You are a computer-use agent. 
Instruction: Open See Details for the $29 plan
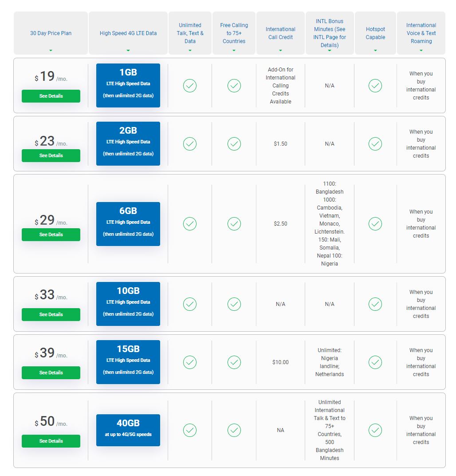[x=51, y=234]
